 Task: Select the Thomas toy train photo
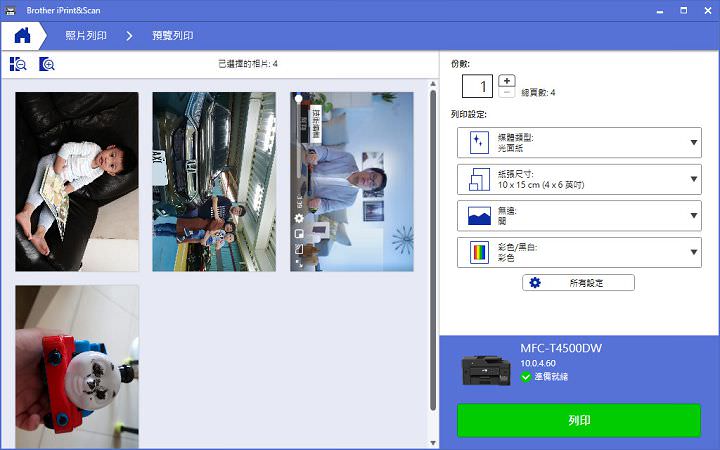77,366
